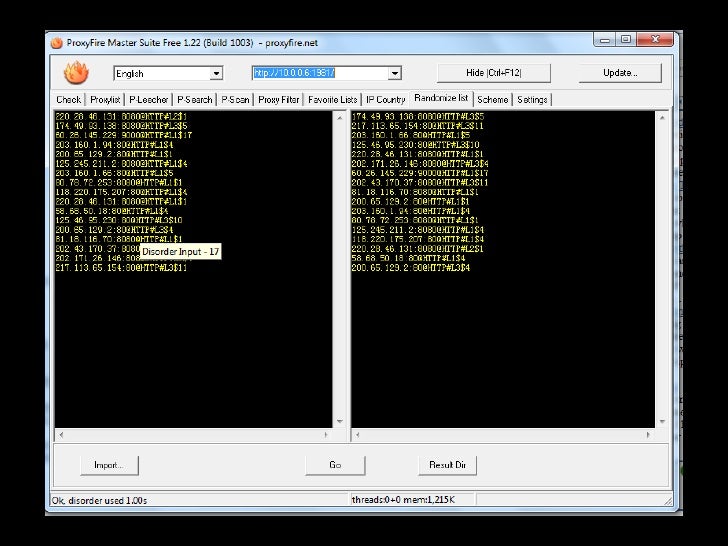This screenshot has height=546, width=728.
Task: Select the P-Search tab
Action: [195, 99]
